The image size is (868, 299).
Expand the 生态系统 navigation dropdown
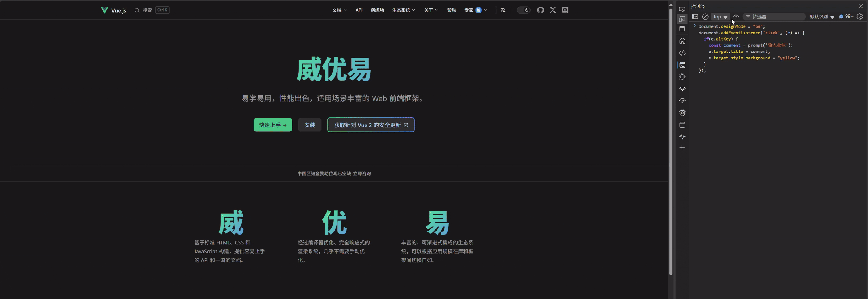click(x=404, y=10)
